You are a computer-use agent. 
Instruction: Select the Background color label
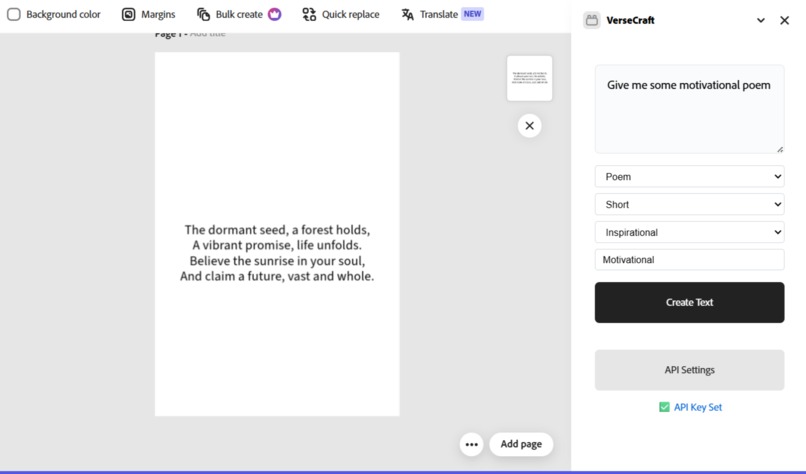point(63,14)
